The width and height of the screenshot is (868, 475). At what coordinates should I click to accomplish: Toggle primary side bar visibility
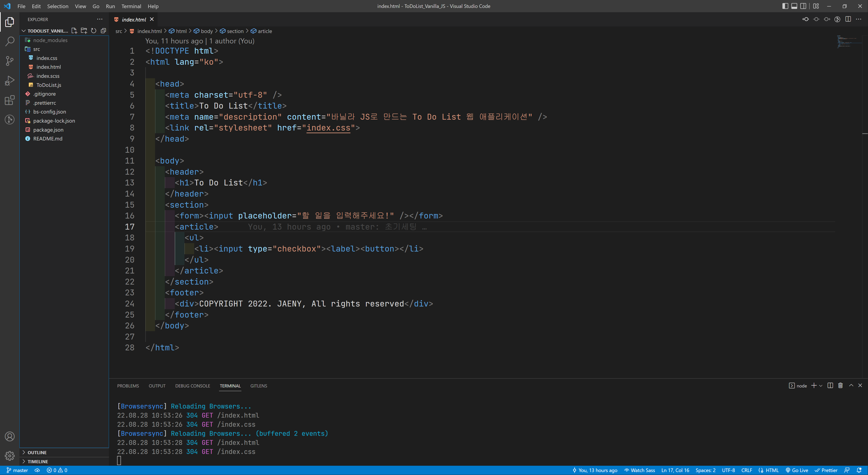[785, 6]
